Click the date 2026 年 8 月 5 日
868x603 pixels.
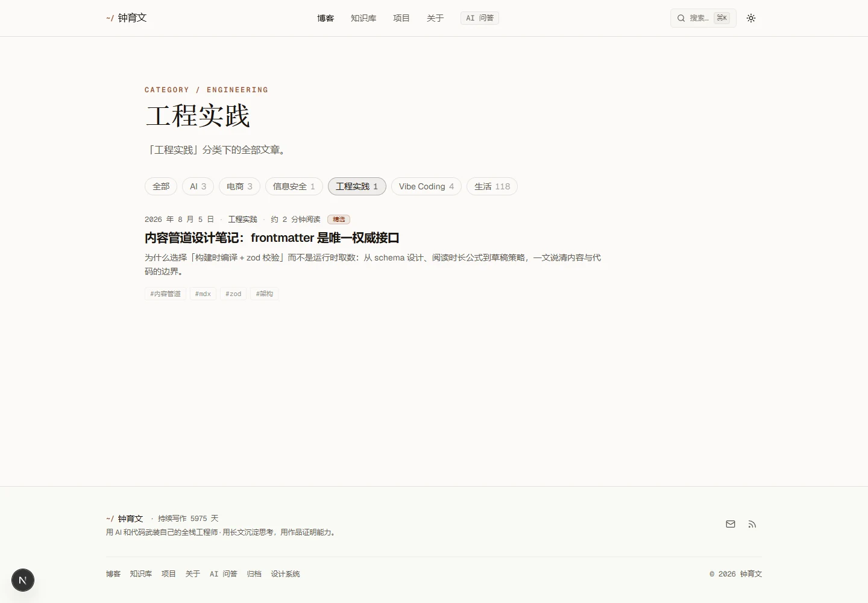tap(179, 219)
